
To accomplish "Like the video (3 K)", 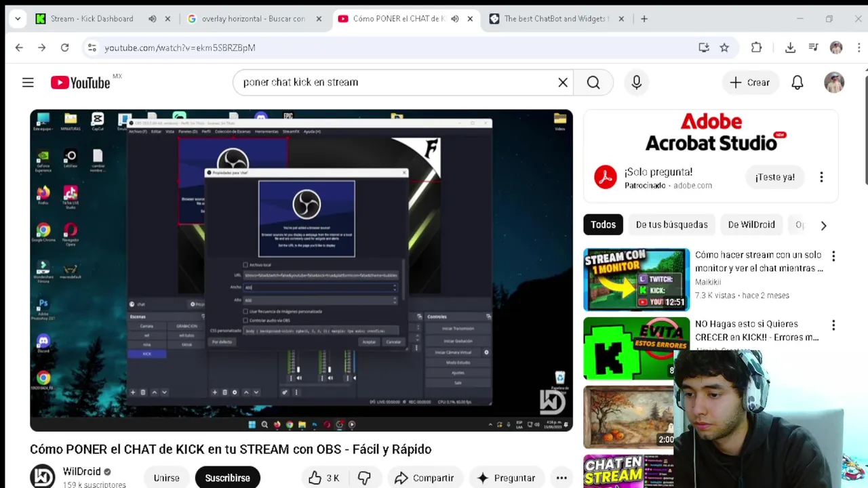I will pyautogui.click(x=323, y=478).
